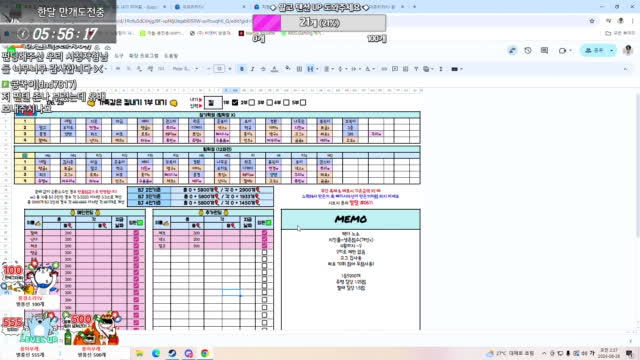Open the cell borders tool
Viewport: 640px width, 360px height.
point(299,69)
